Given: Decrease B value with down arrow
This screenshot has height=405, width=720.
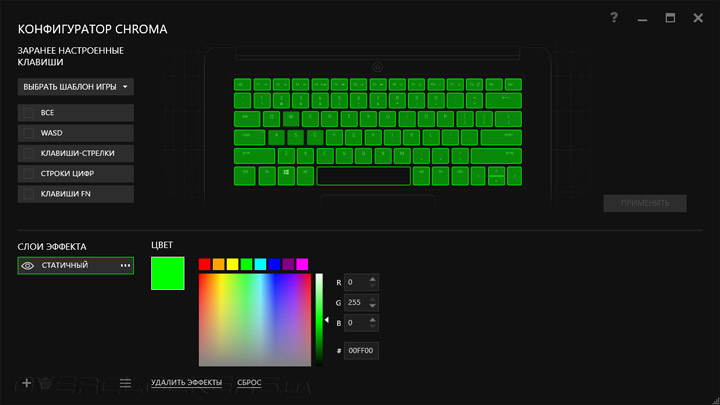Looking at the screenshot, I should point(373,326).
